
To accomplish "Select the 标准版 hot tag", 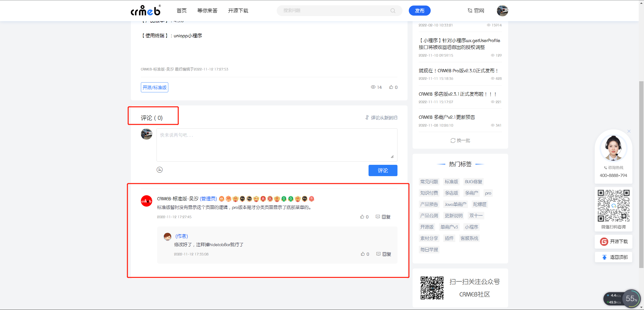I will (451, 182).
